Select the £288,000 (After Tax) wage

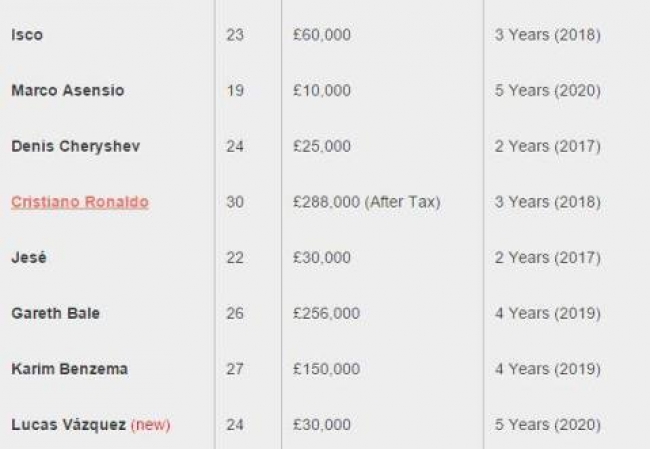[x=366, y=202]
